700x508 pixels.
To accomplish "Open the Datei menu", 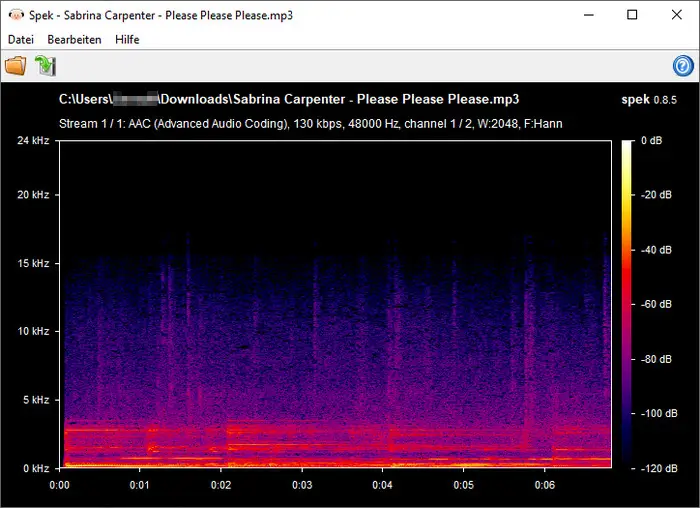I will (21, 39).
